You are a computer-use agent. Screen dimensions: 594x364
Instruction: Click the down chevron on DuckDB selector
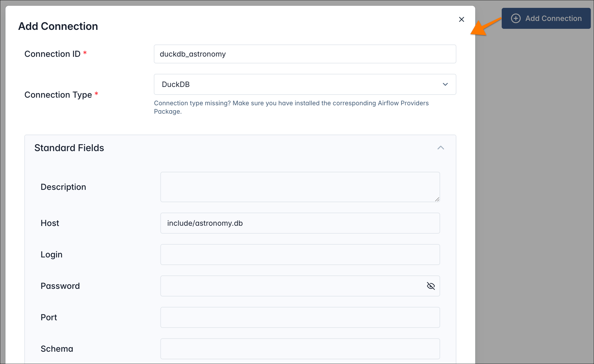coord(445,84)
